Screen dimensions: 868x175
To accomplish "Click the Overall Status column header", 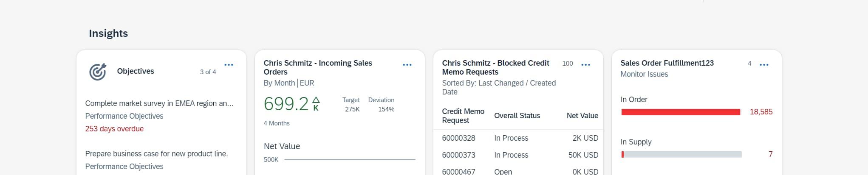I will point(517,116).
